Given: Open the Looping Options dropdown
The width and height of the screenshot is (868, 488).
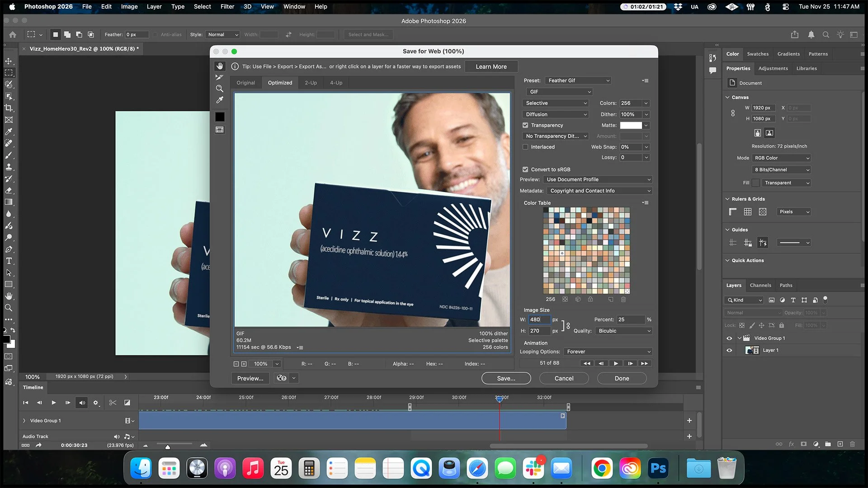Looking at the screenshot, I should [x=608, y=351].
